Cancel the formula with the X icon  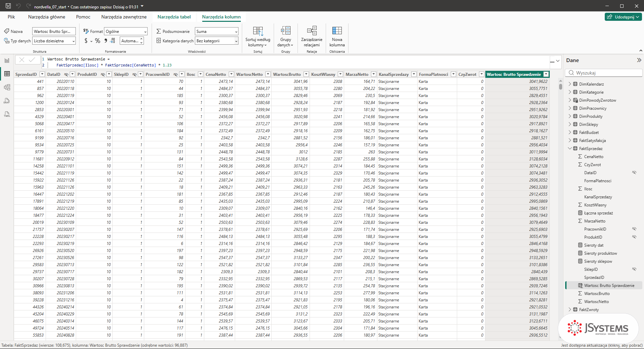[x=22, y=60]
